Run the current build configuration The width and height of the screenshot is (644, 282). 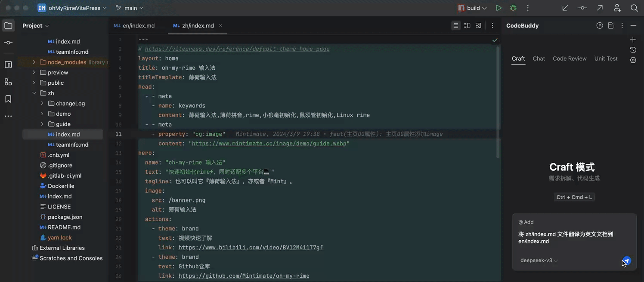[499, 7]
